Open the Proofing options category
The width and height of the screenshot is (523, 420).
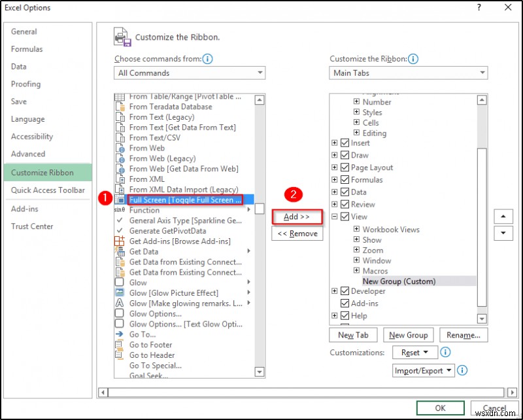(25, 84)
